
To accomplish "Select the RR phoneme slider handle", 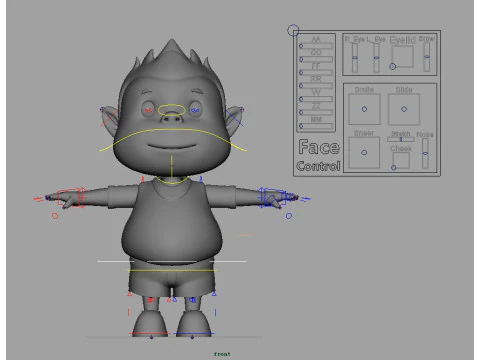I will point(301,86).
